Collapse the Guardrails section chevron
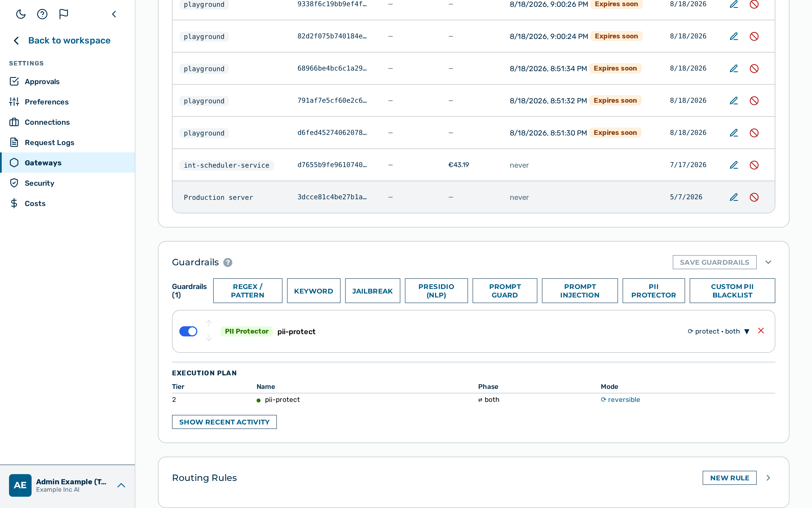The width and height of the screenshot is (812, 508). point(768,262)
